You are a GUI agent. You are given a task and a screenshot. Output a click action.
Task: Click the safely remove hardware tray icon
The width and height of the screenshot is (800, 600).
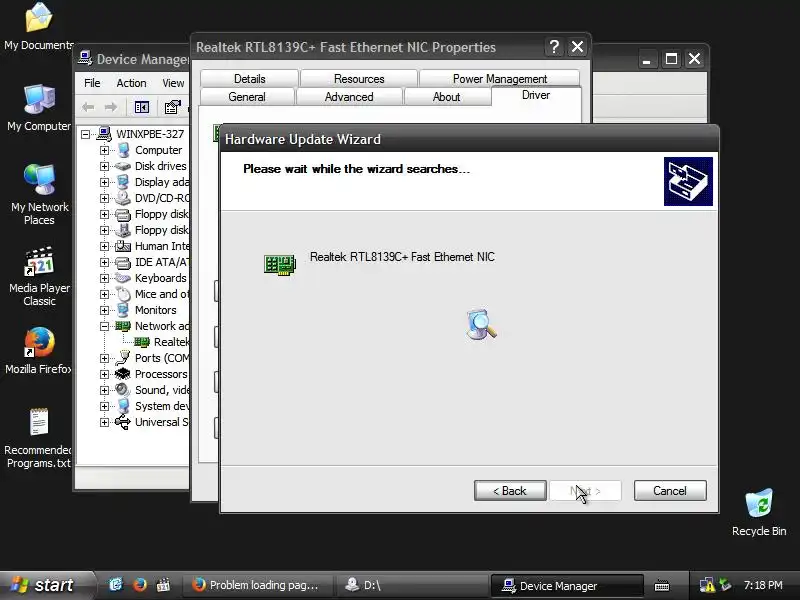[724, 585]
